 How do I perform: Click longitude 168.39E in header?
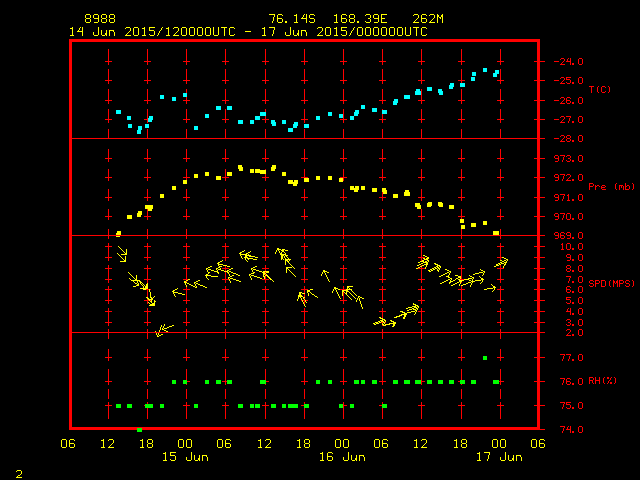click(x=360, y=19)
